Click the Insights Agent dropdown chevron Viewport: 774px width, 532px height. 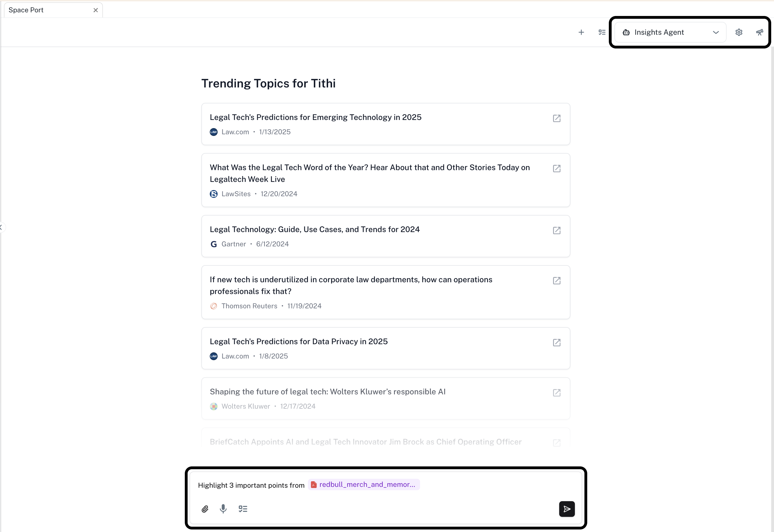pyautogui.click(x=716, y=32)
